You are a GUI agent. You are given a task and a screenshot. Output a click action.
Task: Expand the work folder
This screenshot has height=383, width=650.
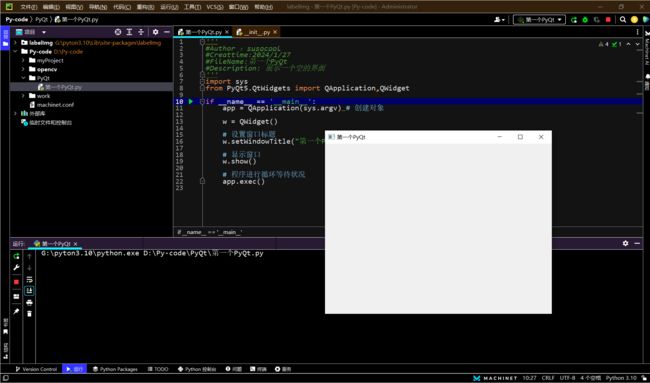click(23, 96)
